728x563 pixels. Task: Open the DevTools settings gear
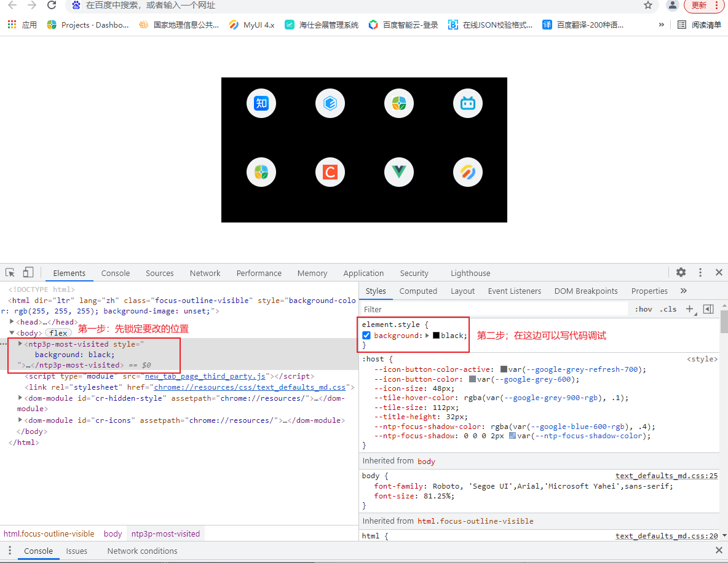point(681,272)
